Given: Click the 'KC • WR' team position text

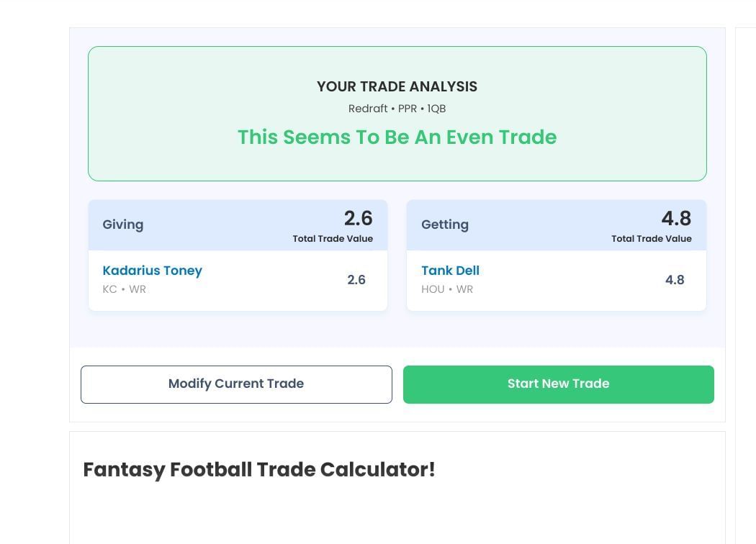Looking at the screenshot, I should point(124,289).
